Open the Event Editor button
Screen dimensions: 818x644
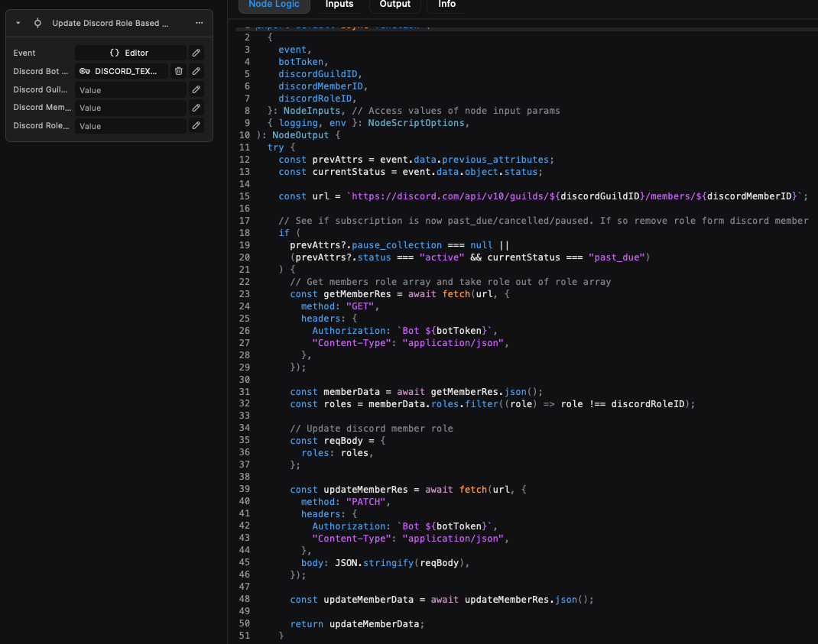(x=130, y=53)
